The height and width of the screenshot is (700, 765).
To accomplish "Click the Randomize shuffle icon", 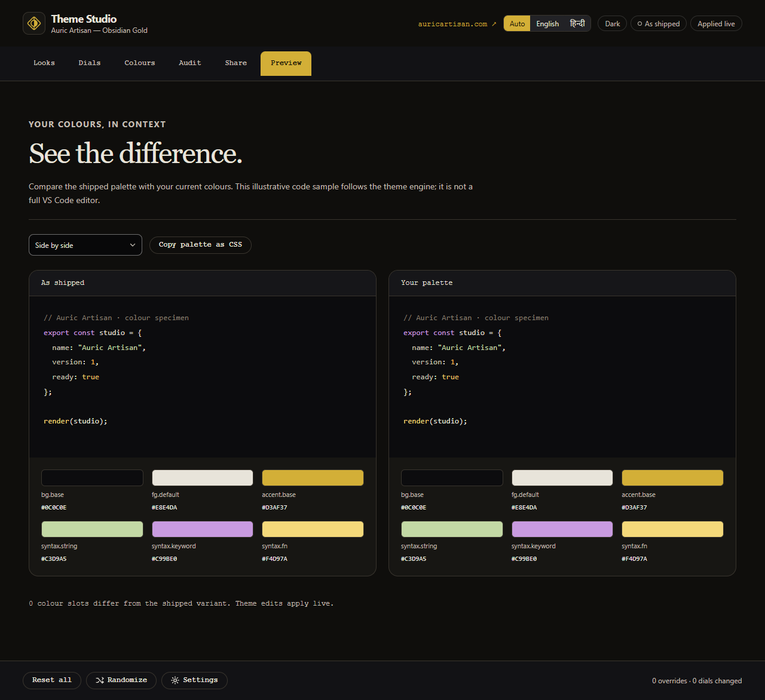I will [x=100, y=680].
